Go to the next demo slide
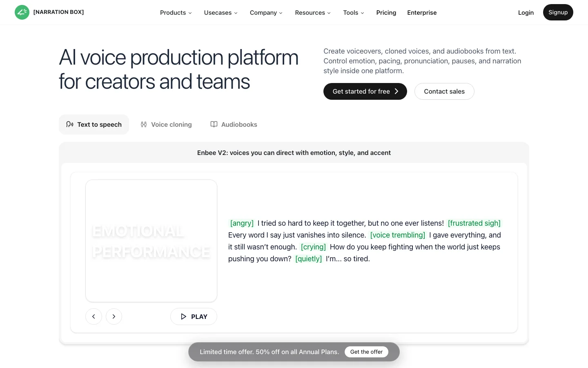The width and height of the screenshot is (588, 368). tap(114, 316)
